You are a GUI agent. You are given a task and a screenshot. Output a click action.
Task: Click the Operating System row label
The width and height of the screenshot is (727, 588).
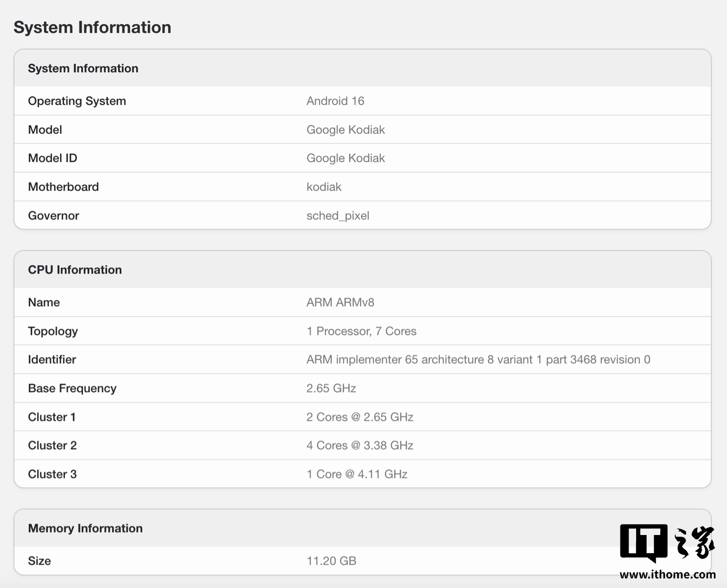coord(77,101)
